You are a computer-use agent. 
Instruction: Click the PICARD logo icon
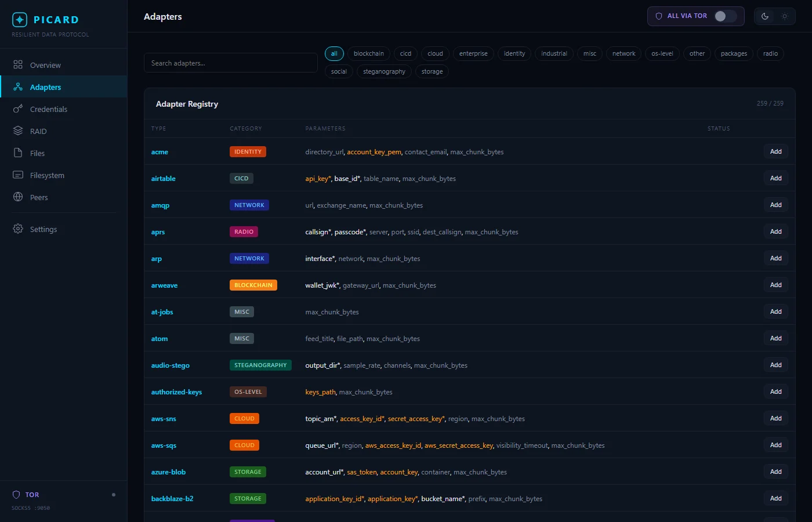click(20, 20)
